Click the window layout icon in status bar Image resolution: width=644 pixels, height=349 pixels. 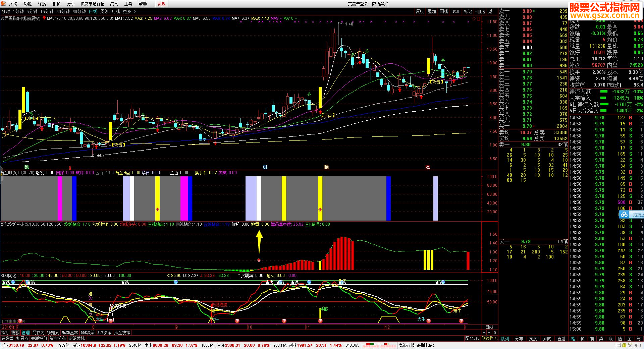click(x=618, y=345)
